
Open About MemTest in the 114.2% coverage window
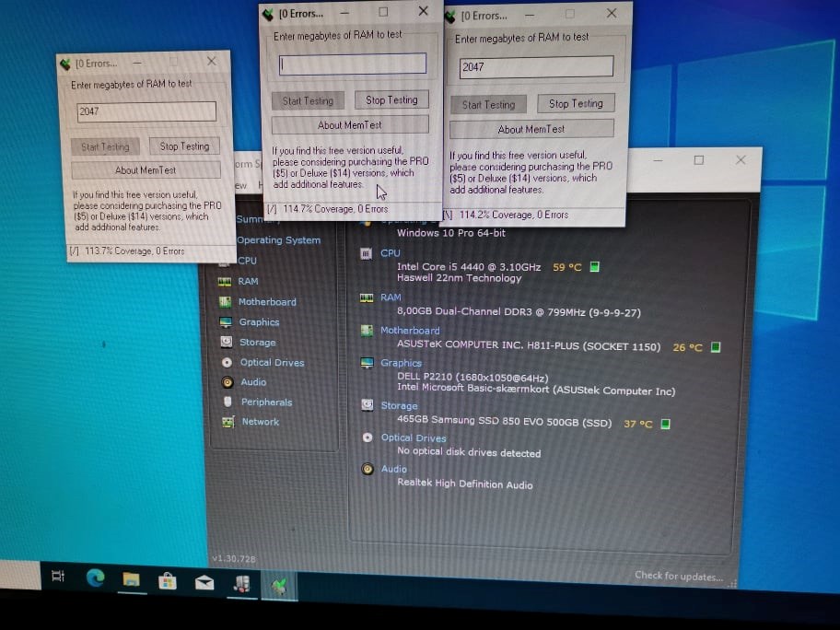531,129
